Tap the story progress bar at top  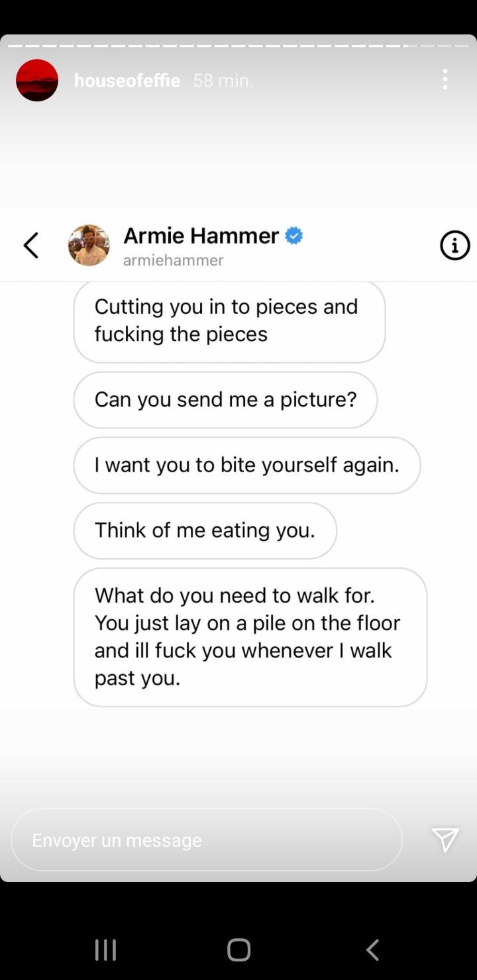point(238,46)
